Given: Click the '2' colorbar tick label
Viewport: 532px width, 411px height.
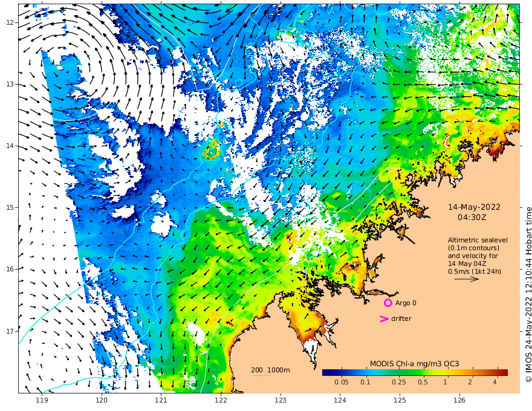Looking at the screenshot, I should 470,382.
